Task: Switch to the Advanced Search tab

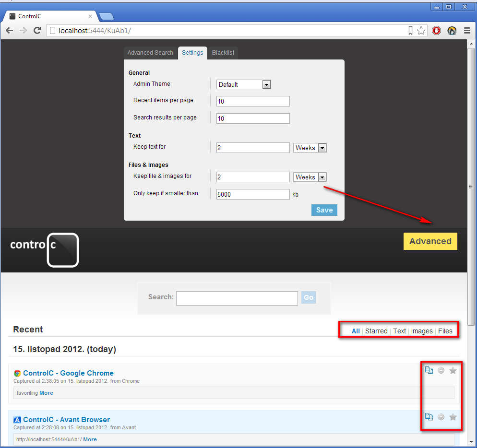Action: pyautogui.click(x=150, y=53)
